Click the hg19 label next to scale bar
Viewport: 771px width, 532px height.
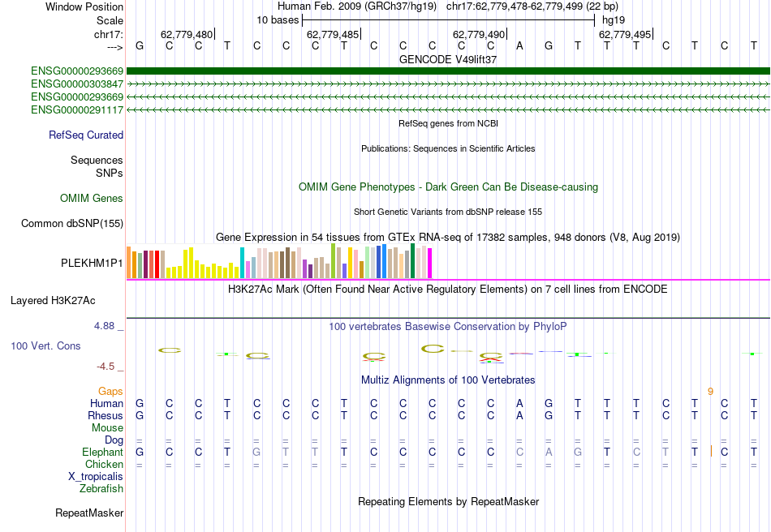[x=614, y=20]
